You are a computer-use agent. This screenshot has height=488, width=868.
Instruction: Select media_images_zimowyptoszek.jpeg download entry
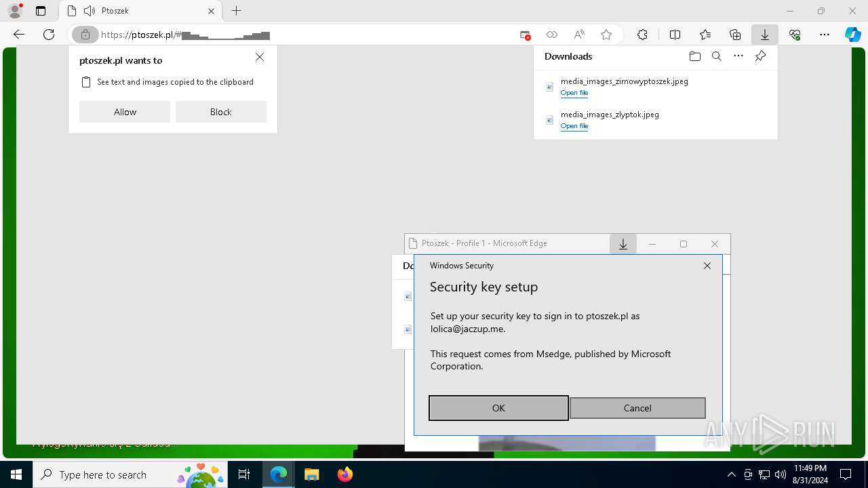[x=656, y=86]
